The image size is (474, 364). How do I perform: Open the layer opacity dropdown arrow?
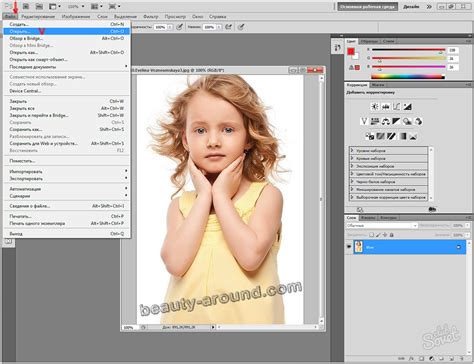coord(467,226)
